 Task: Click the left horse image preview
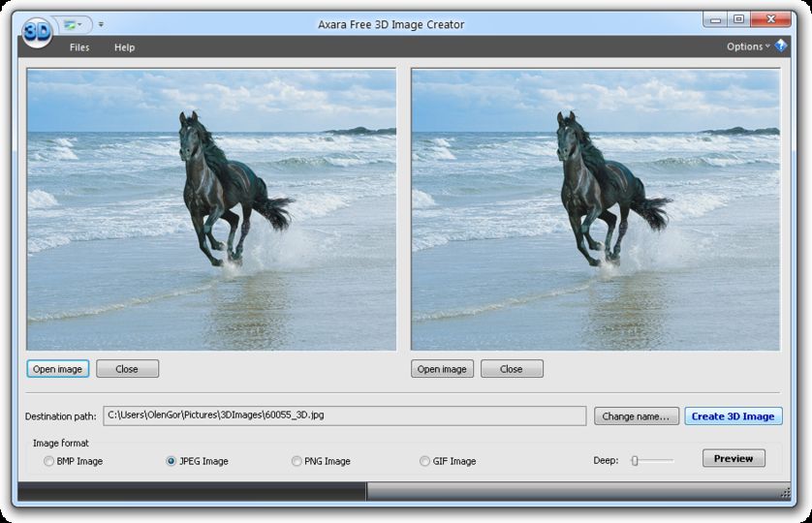tap(211, 208)
